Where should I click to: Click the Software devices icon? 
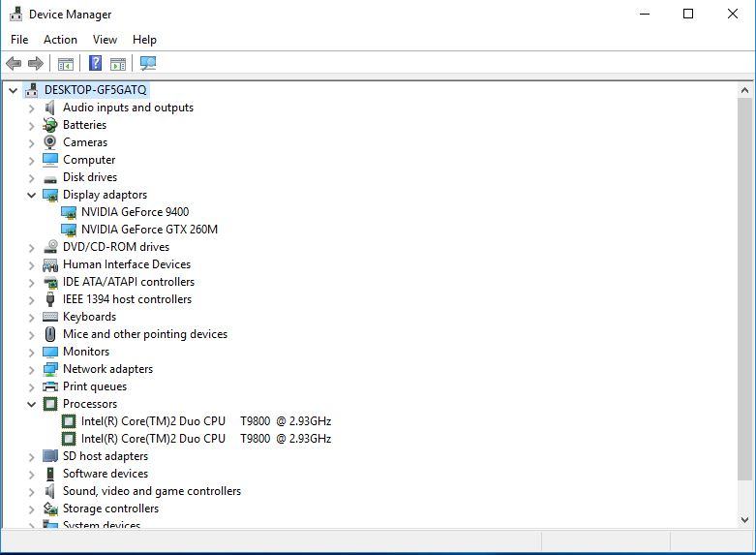(x=50, y=474)
